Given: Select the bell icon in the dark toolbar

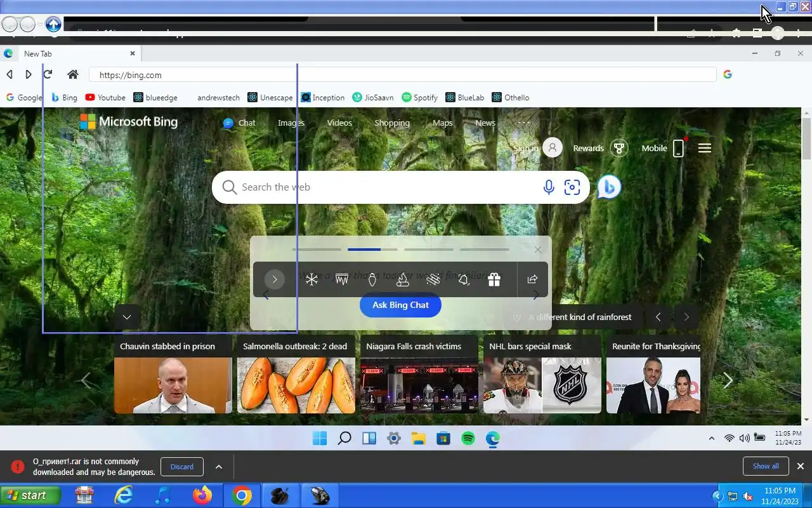Looking at the screenshot, I should pos(464,279).
